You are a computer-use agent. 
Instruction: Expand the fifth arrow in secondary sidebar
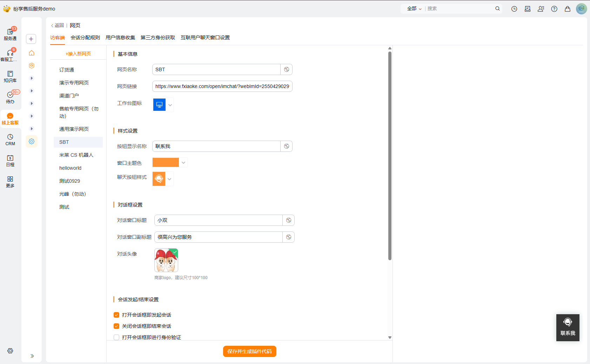click(32, 129)
